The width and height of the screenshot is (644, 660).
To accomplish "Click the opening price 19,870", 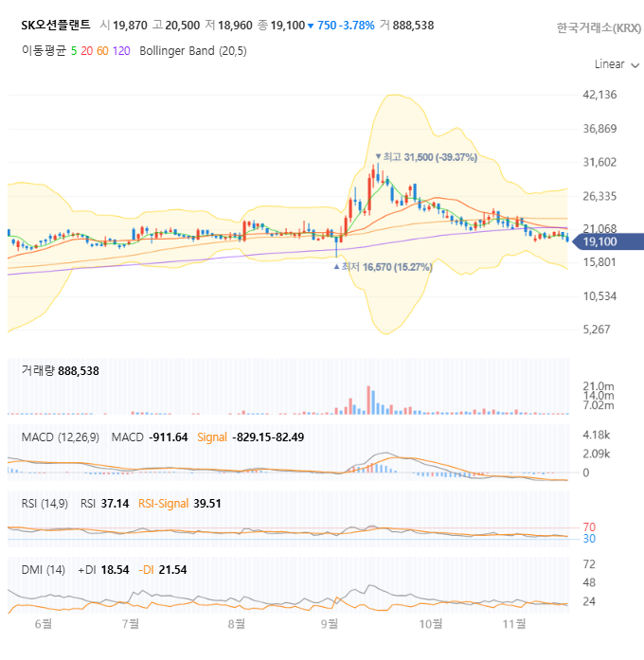I will (130, 26).
